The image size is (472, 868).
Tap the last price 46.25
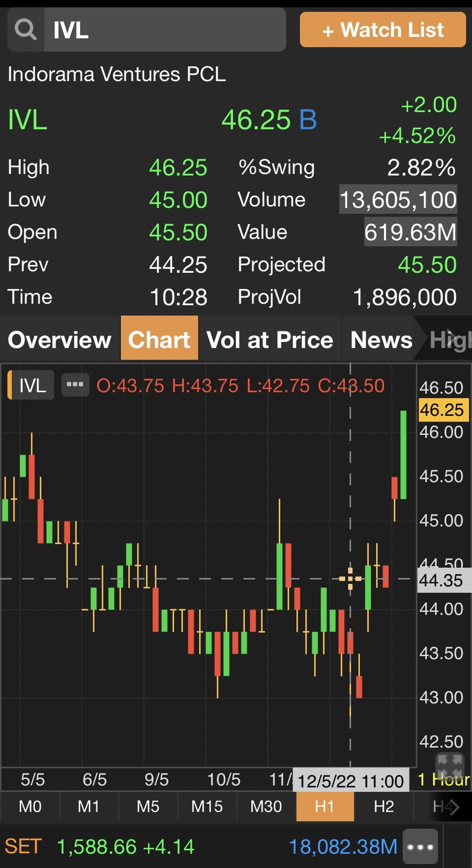(x=256, y=120)
